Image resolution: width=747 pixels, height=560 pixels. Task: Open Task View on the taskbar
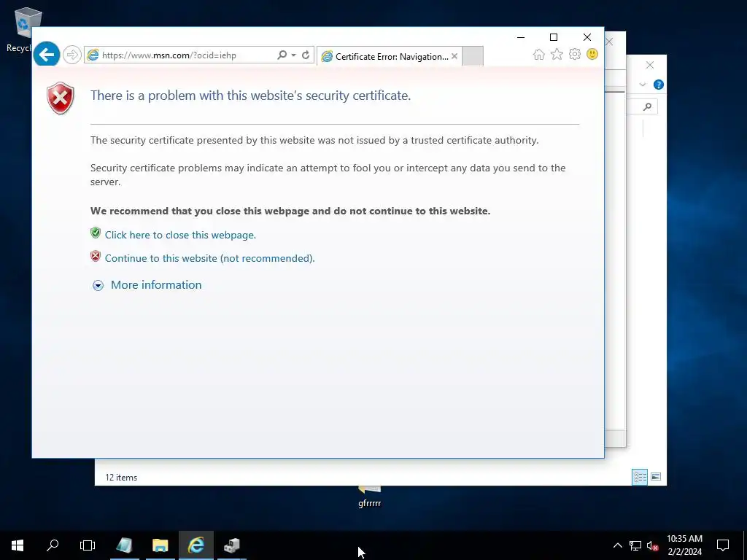coord(88,545)
